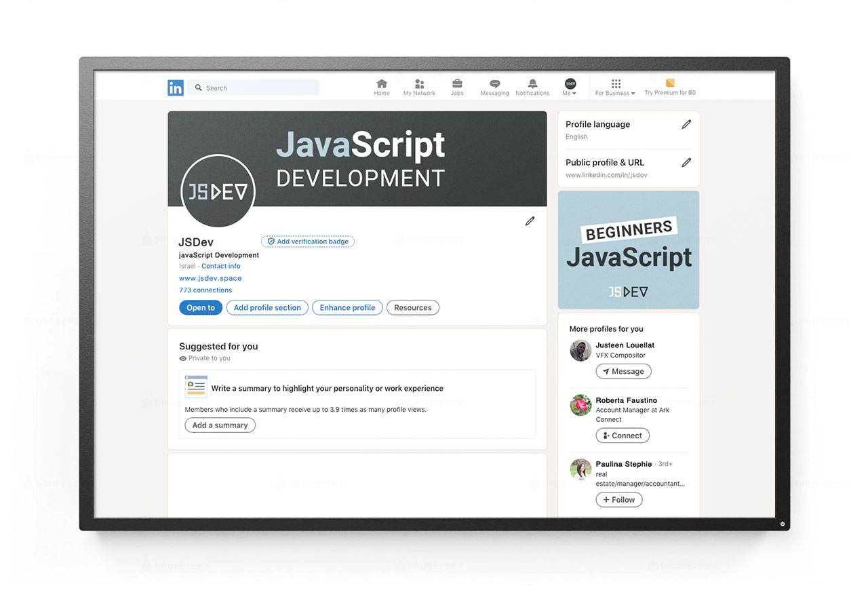Click inside the Search field
868x597 pixels.
coord(254,88)
